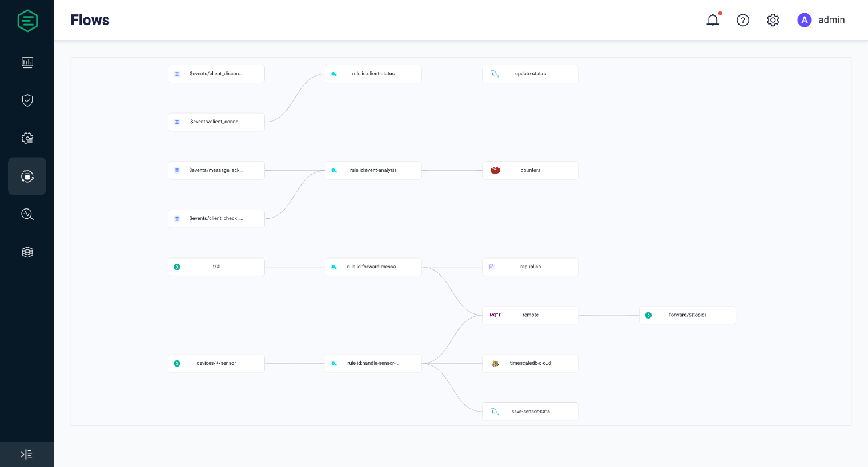This screenshot has height=467, width=868.
Task: Click the EMQX logo in sidebar
Action: [x=27, y=21]
